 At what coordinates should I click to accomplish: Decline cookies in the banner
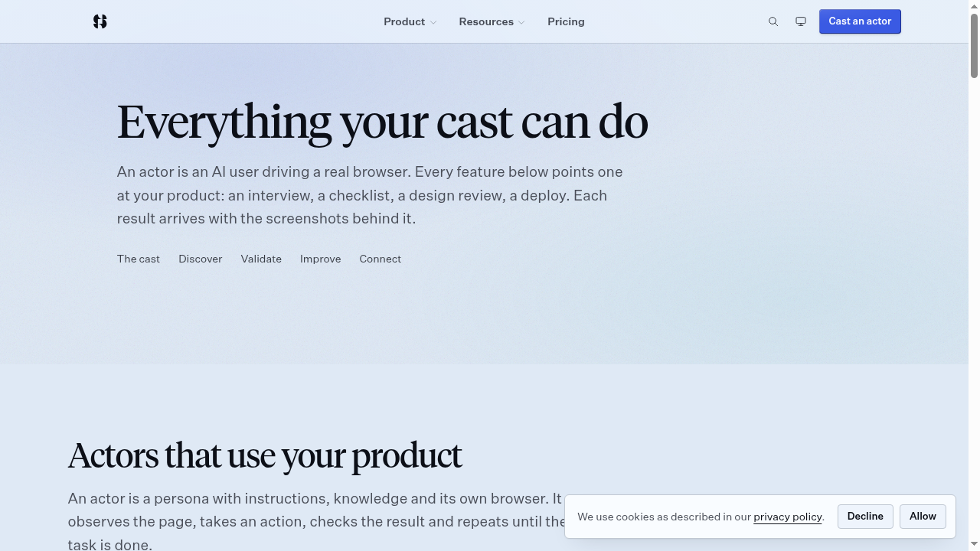pos(865,517)
